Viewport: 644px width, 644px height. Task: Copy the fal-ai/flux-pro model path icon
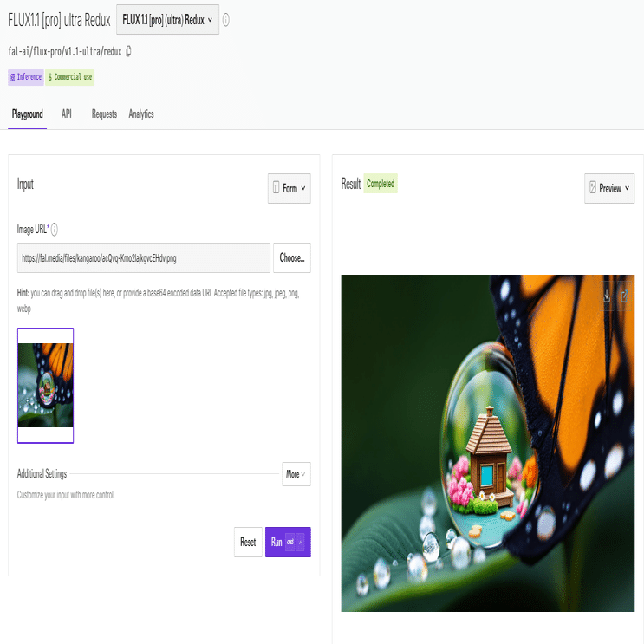[128, 51]
